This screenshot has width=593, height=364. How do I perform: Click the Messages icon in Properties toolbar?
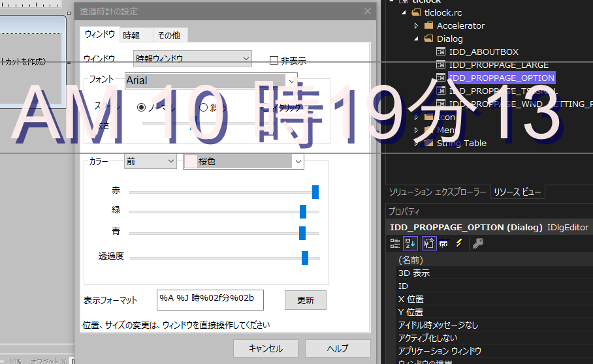[443, 243]
